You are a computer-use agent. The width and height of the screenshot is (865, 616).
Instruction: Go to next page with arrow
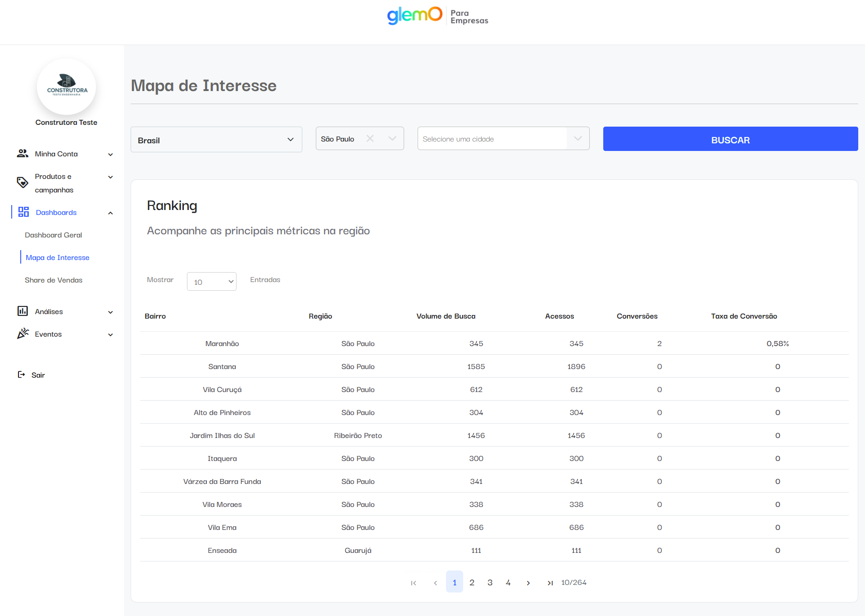tap(528, 583)
